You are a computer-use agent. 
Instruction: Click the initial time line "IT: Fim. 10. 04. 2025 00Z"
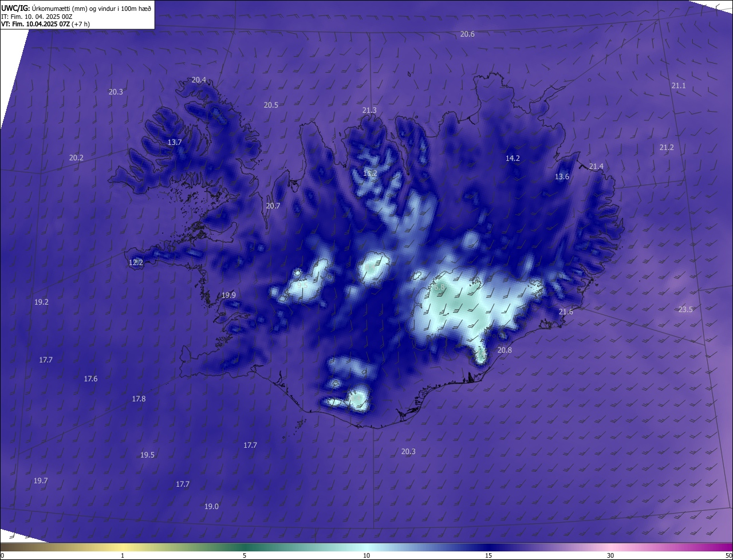pyautogui.click(x=36, y=16)
